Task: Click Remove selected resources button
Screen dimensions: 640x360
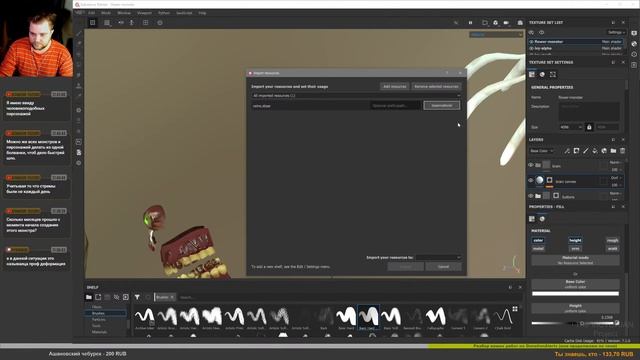Action: click(436, 87)
